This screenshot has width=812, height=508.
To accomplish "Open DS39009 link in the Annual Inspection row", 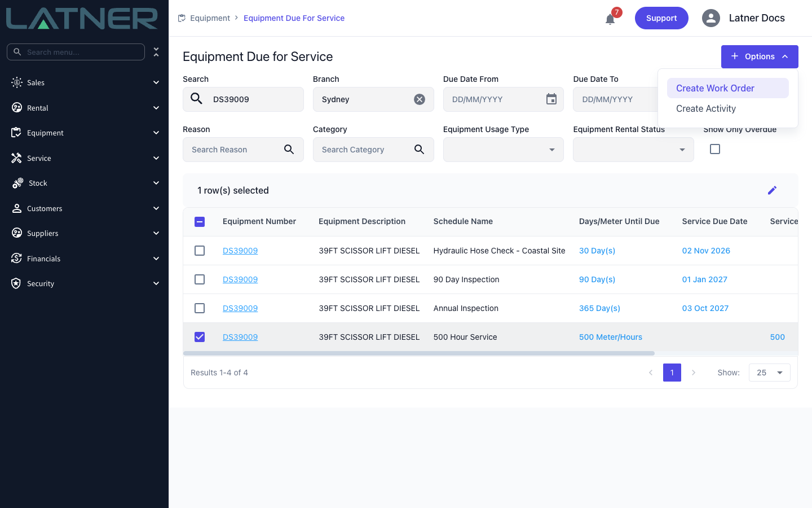I will [x=240, y=308].
